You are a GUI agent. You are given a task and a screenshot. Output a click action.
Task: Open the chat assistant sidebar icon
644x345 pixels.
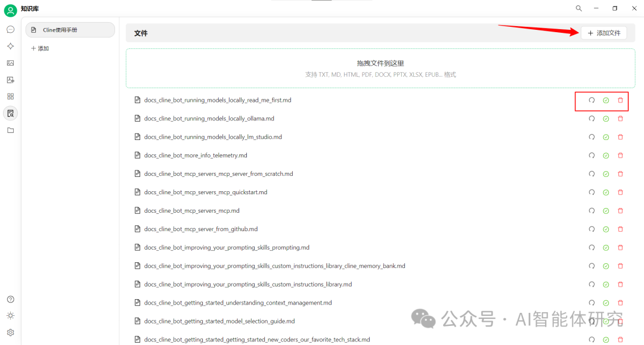point(11,30)
